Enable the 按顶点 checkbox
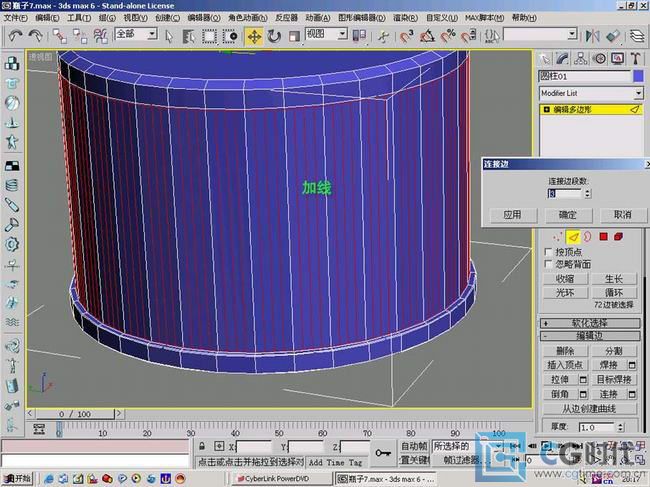The width and height of the screenshot is (650, 487). [x=548, y=252]
